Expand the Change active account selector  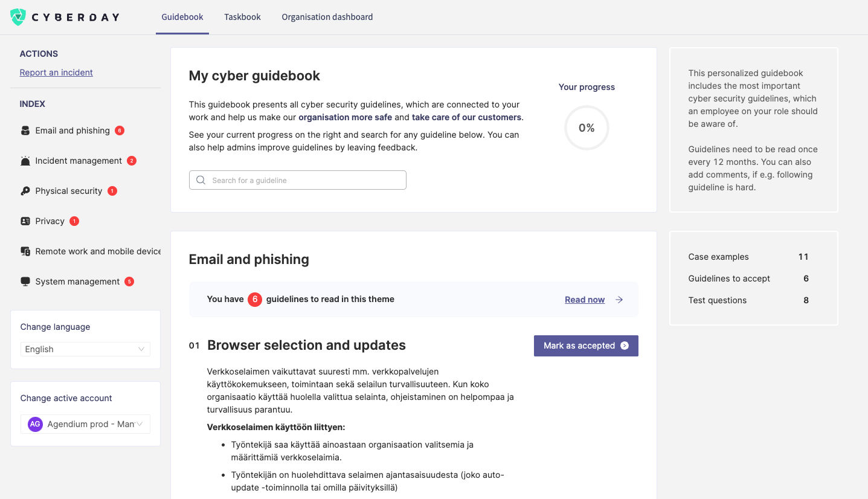pyautogui.click(x=85, y=424)
